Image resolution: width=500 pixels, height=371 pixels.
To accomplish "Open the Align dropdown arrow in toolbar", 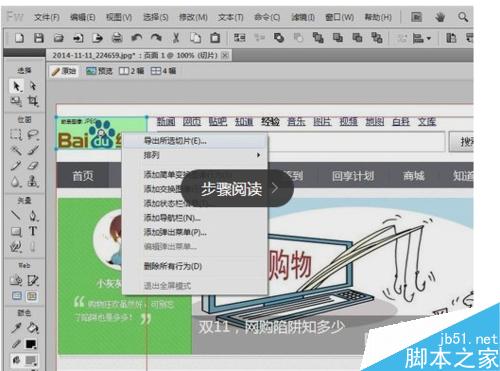I will (x=429, y=38).
